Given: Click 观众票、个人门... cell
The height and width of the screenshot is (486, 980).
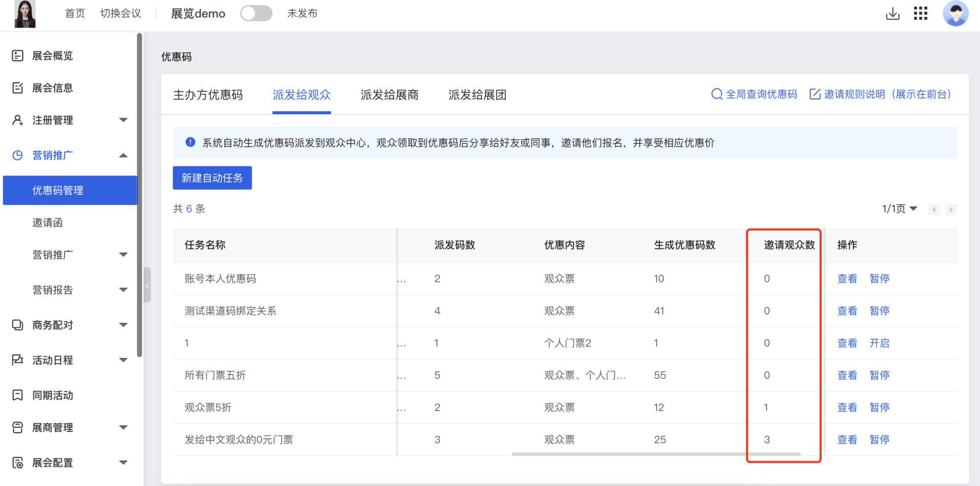Looking at the screenshot, I should click(x=585, y=375).
